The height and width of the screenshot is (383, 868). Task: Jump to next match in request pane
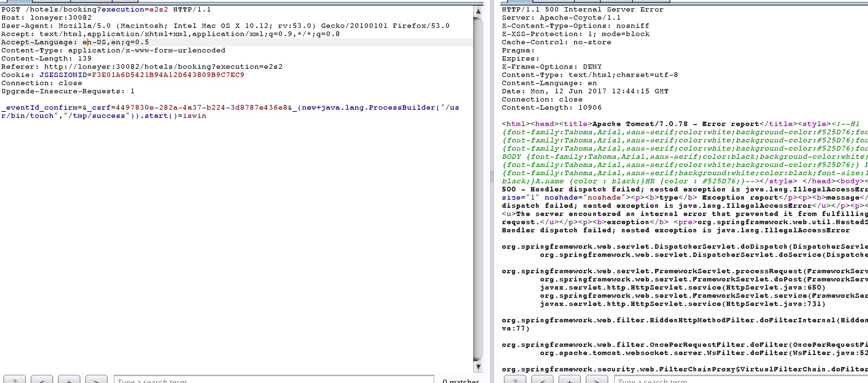click(x=96, y=380)
